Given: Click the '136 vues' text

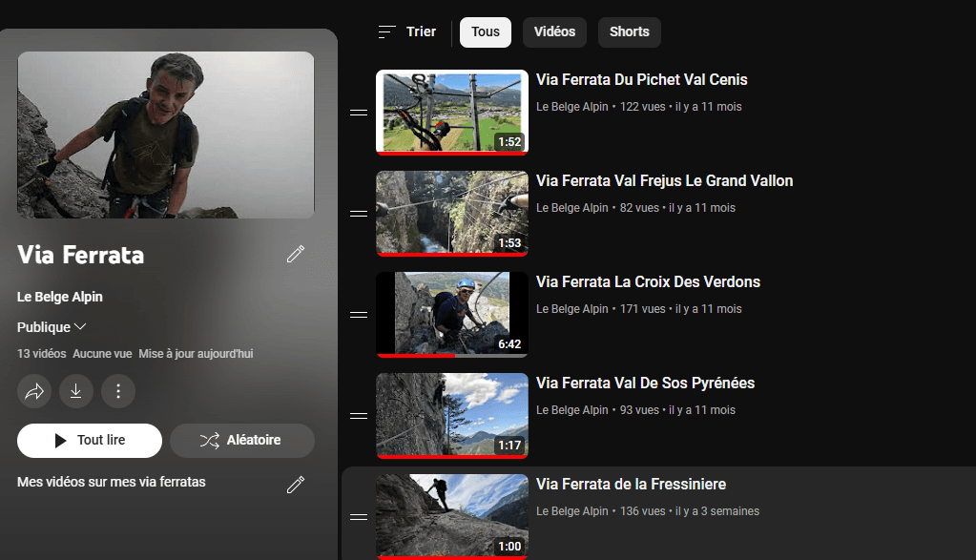Looking at the screenshot, I should pyautogui.click(x=642, y=511).
